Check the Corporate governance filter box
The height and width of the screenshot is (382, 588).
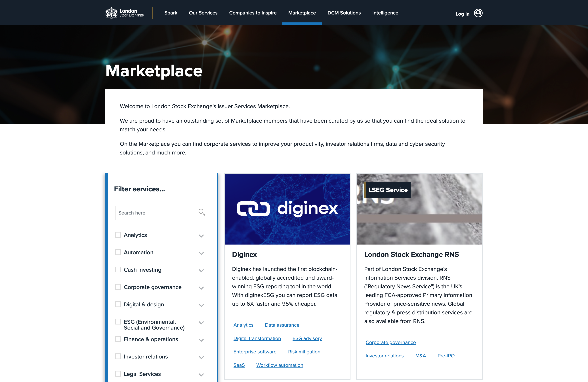point(118,287)
